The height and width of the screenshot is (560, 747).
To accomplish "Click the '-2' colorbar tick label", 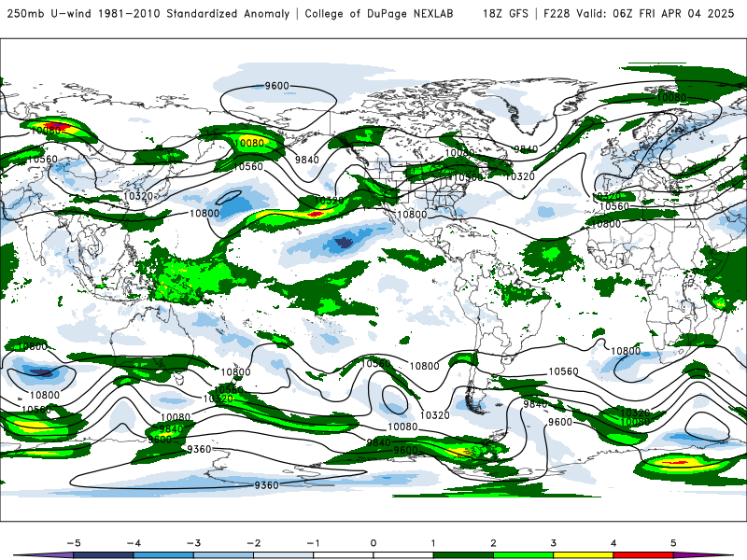I will pyautogui.click(x=253, y=543).
